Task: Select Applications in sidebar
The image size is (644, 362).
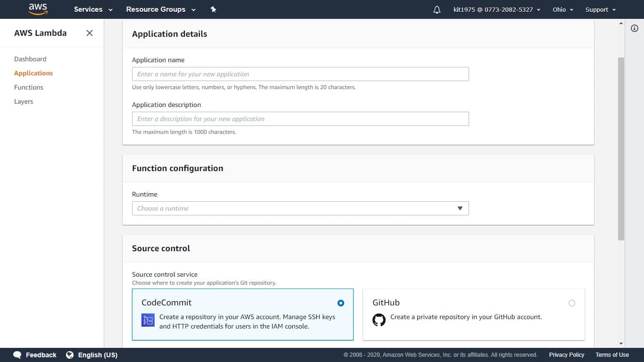Action: 33,73
